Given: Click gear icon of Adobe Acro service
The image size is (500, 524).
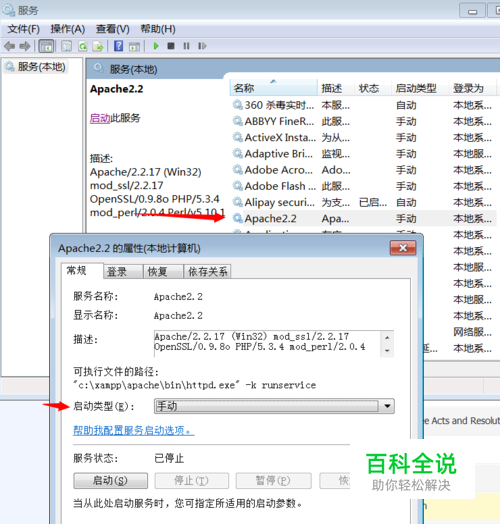Looking at the screenshot, I should [238, 169].
